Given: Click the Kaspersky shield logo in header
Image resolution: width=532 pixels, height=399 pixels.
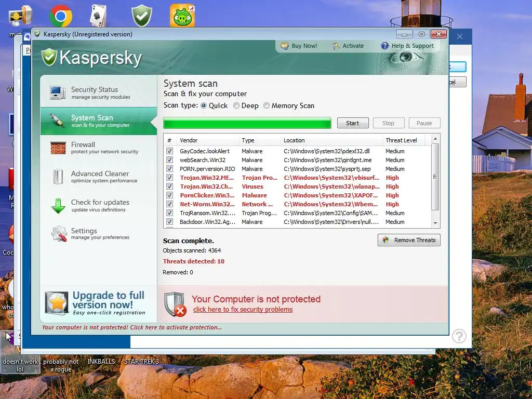Looking at the screenshot, I should [x=49, y=57].
